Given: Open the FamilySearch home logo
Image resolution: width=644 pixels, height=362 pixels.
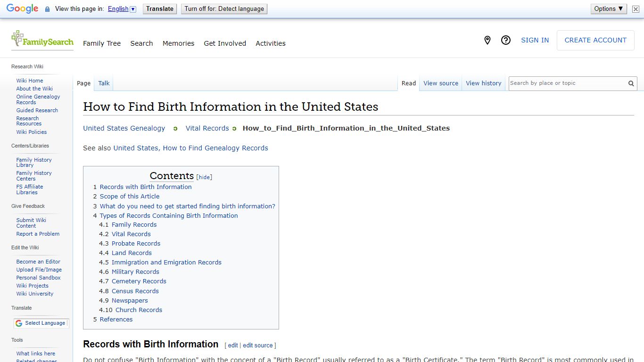Looking at the screenshot, I should 42,40.
